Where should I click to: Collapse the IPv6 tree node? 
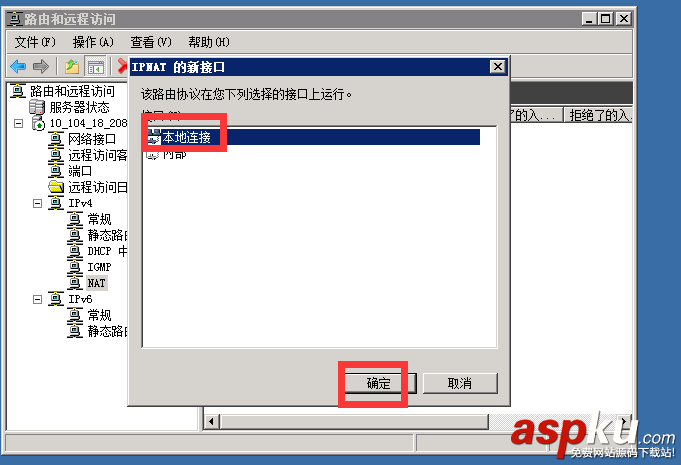pos(38,299)
